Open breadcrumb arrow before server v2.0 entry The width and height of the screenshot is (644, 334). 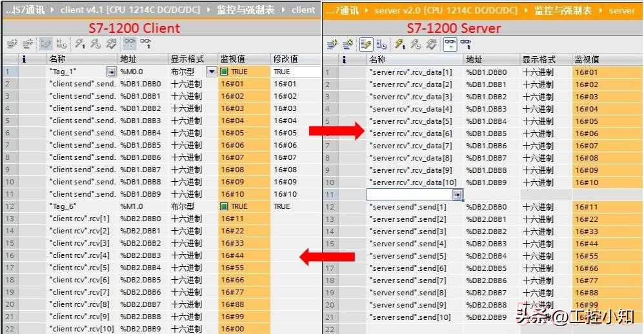pyautogui.click(x=366, y=11)
